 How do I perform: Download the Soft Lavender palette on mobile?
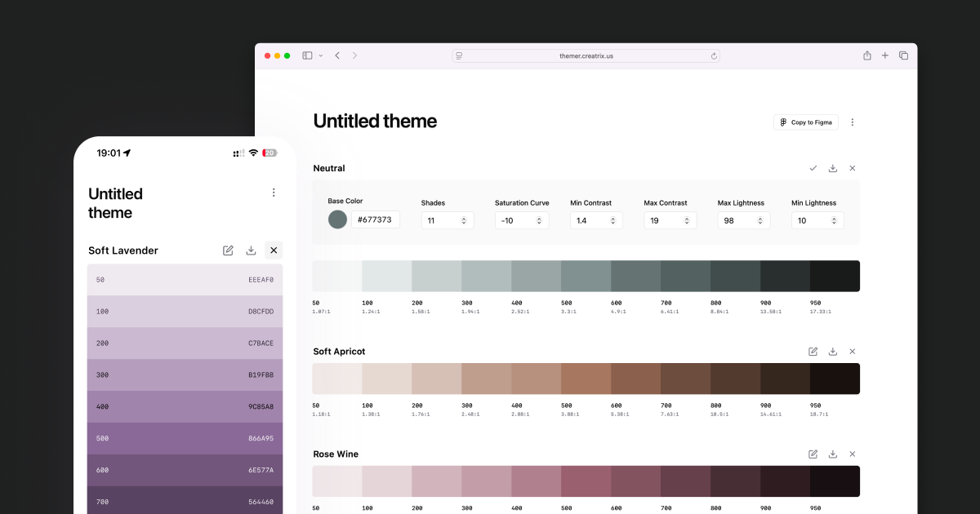[x=251, y=250]
